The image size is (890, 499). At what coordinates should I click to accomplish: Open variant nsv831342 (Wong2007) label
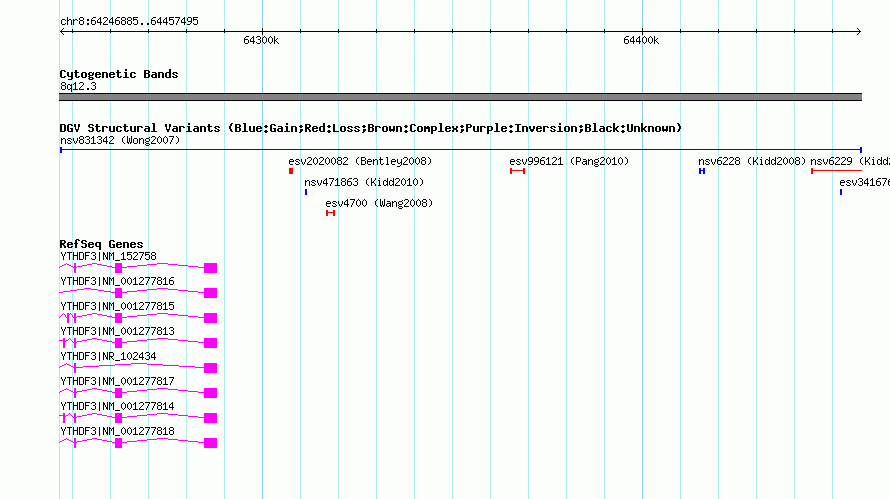(120, 140)
